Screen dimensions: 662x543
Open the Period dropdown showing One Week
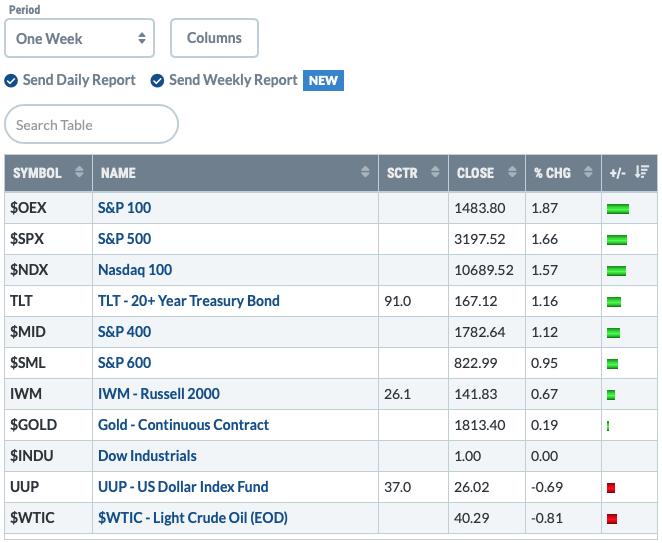point(79,38)
